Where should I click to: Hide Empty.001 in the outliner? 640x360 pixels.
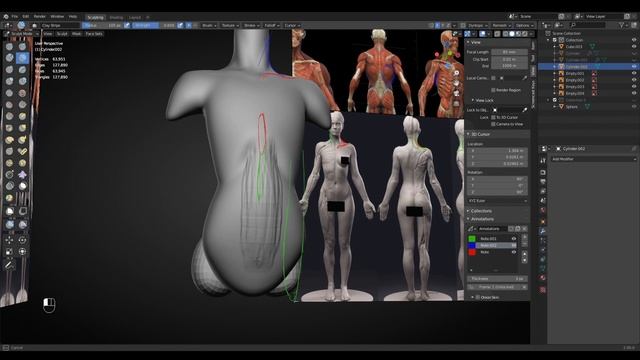point(634,73)
